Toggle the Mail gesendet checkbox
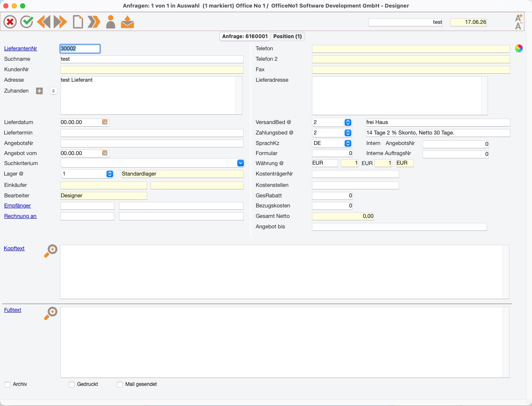The width and height of the screenshot is (532, 406). click(120, 385)
